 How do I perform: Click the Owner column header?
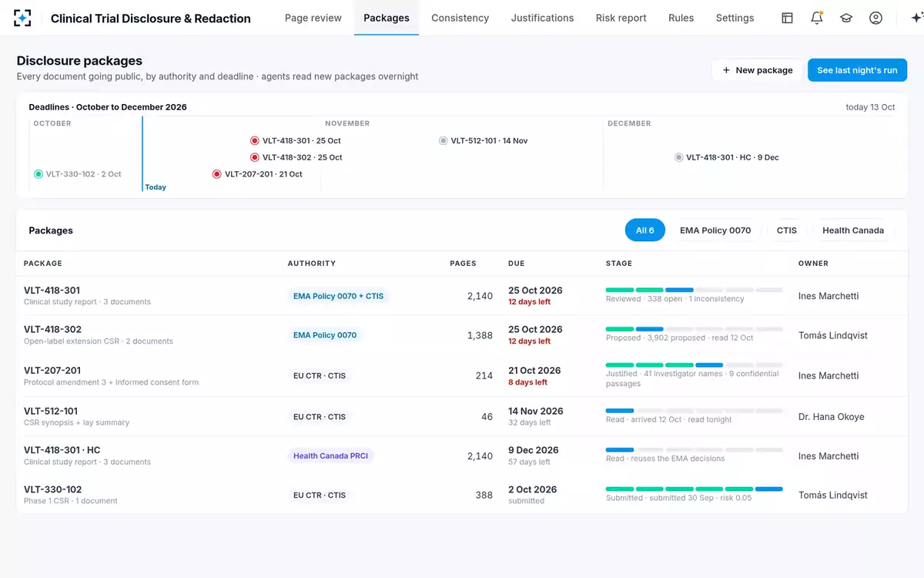click(813, 264)
